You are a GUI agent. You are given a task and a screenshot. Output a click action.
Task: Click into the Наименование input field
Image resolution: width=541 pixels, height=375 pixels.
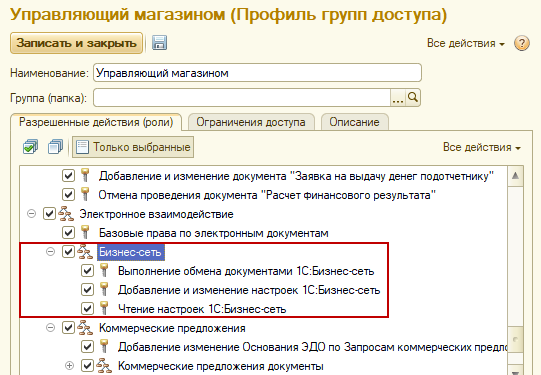[257, 73]
